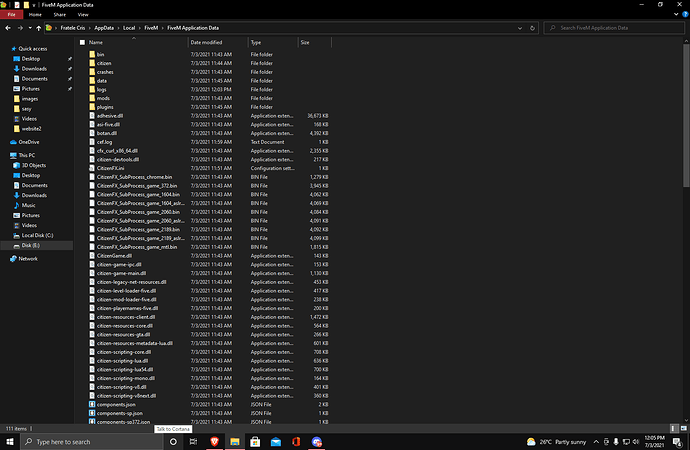Image resolution: width=690 pixels, height=450 pixels.
Task: Click the Back navigation arrow
Action: tap(9, 27)
